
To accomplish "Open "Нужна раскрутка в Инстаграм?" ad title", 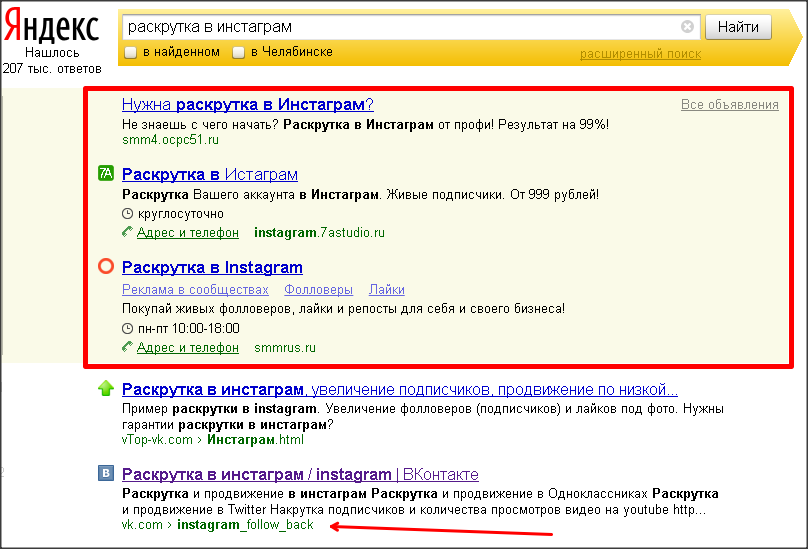I will [x=247, y=104].
